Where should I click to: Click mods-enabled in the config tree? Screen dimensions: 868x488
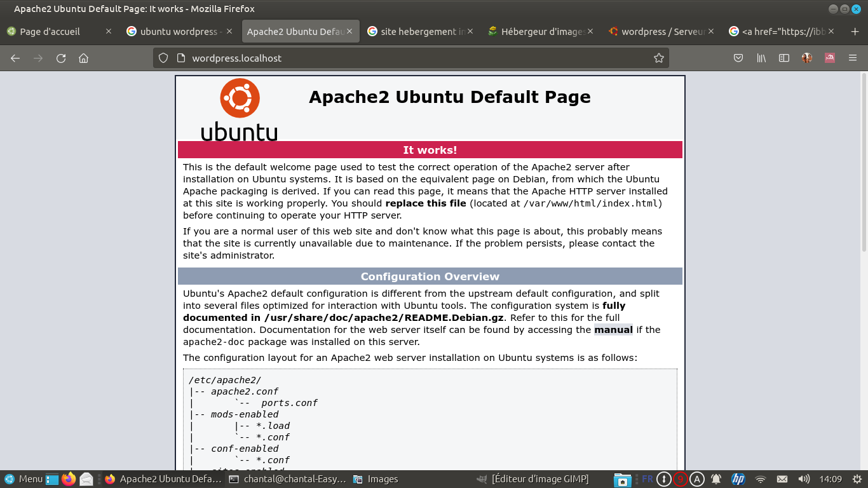pos(245,414)
